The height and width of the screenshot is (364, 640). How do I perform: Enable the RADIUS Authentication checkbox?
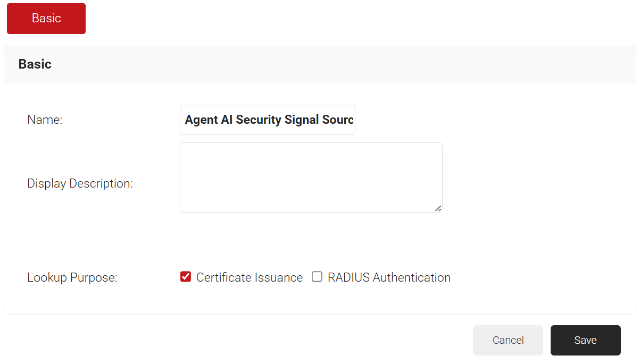[317, 277]
